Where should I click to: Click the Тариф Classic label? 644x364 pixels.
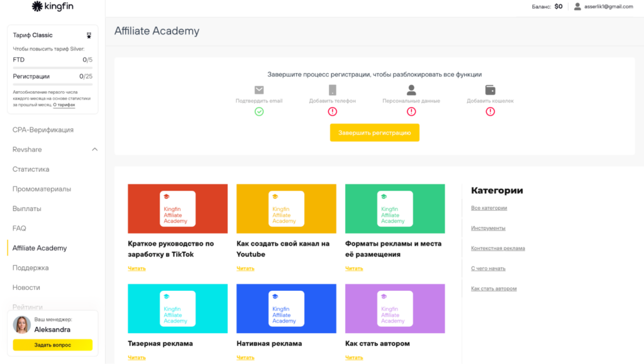click(33, 35)
